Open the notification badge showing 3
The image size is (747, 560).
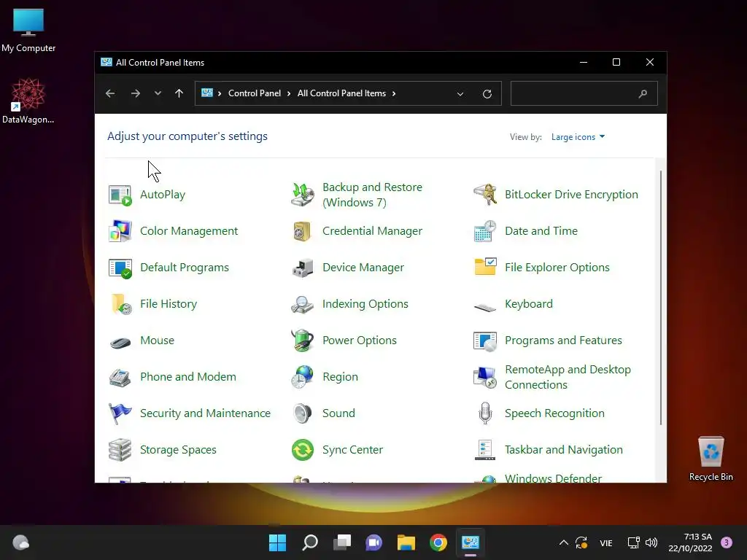pos(727,542)
